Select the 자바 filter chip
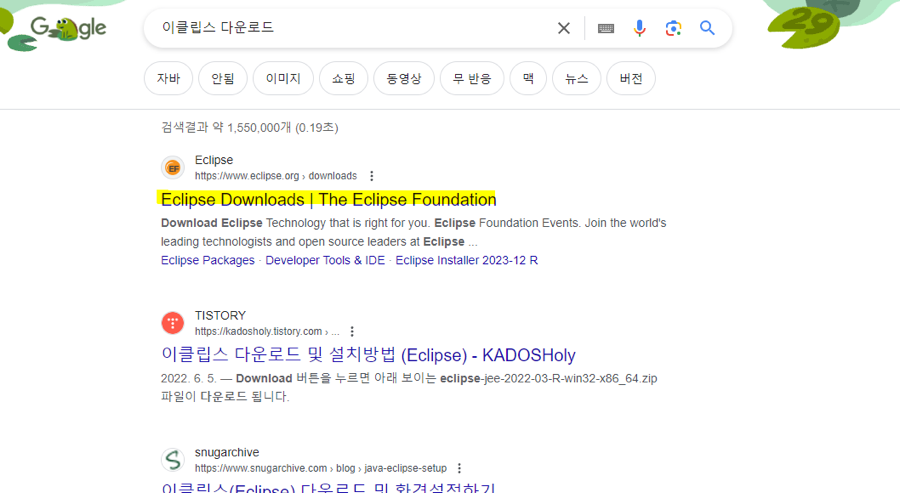The image size is (900, 493). [x=168, y=79]
